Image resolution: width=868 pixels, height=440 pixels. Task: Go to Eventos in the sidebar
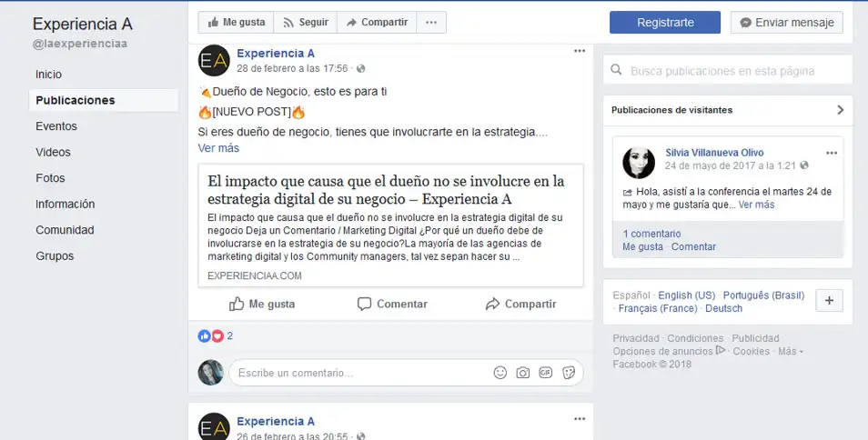(56, 126)
